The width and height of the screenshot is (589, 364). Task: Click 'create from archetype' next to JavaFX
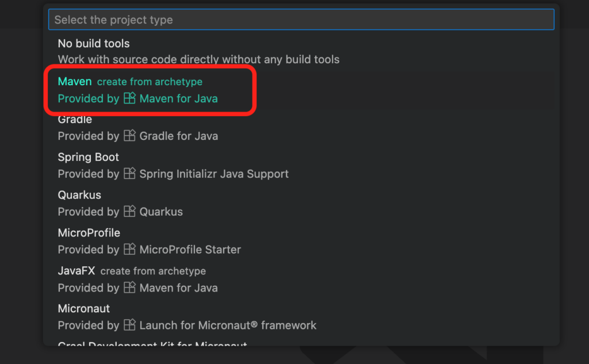(x=153, y=271)
